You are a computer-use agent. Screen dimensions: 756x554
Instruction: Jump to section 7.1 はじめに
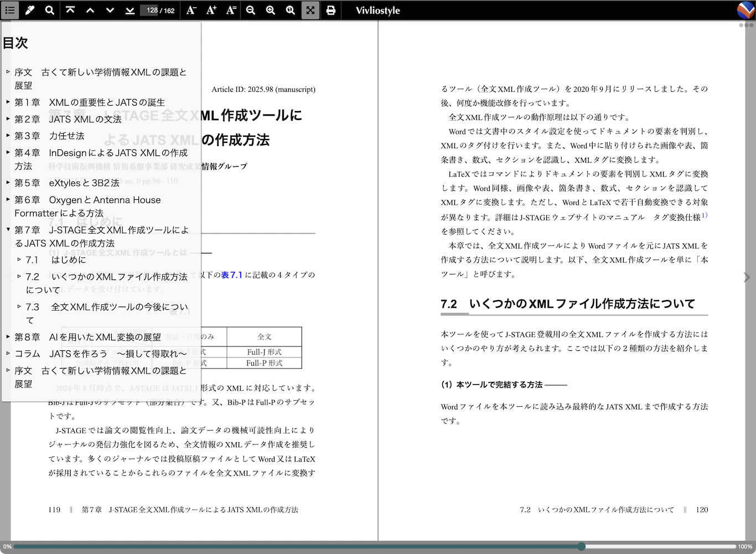point(56,260)
